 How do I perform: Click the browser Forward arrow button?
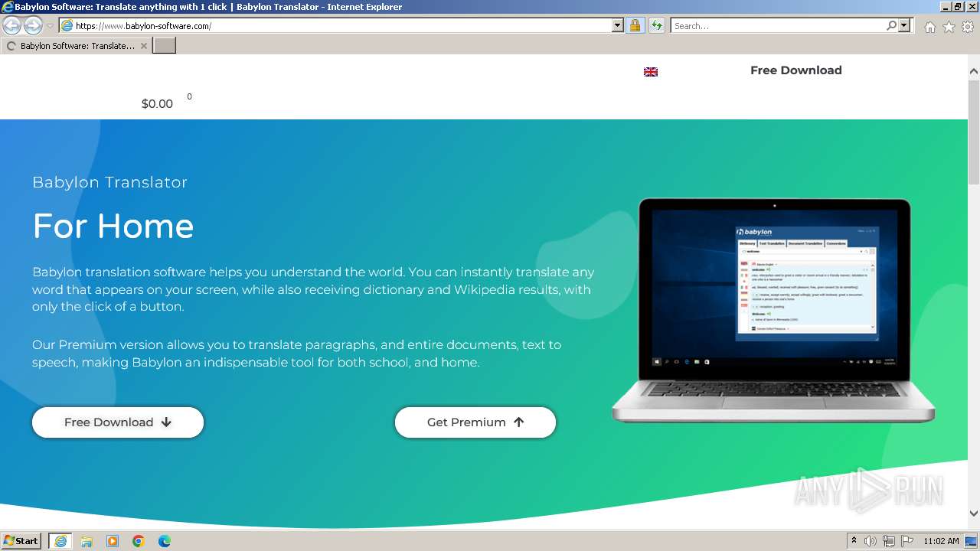[33, 26]
